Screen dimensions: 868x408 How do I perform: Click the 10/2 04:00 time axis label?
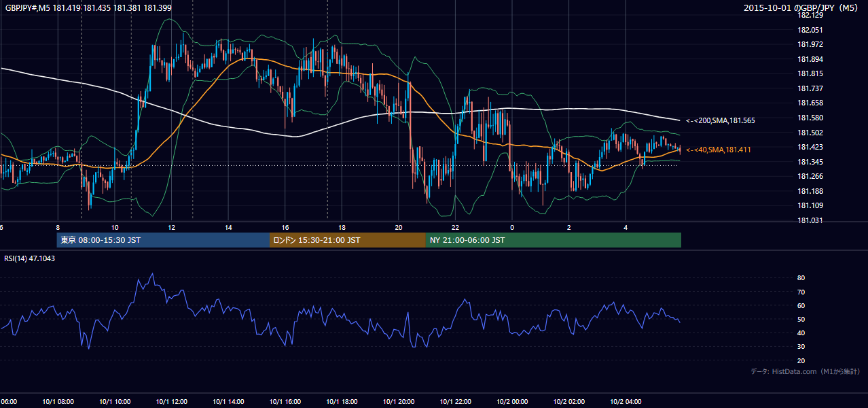point(626,402)
